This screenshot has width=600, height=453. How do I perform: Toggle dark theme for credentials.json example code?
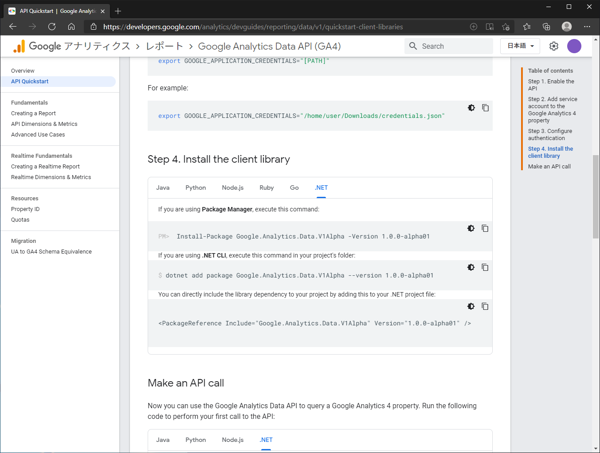pos(471,108)
